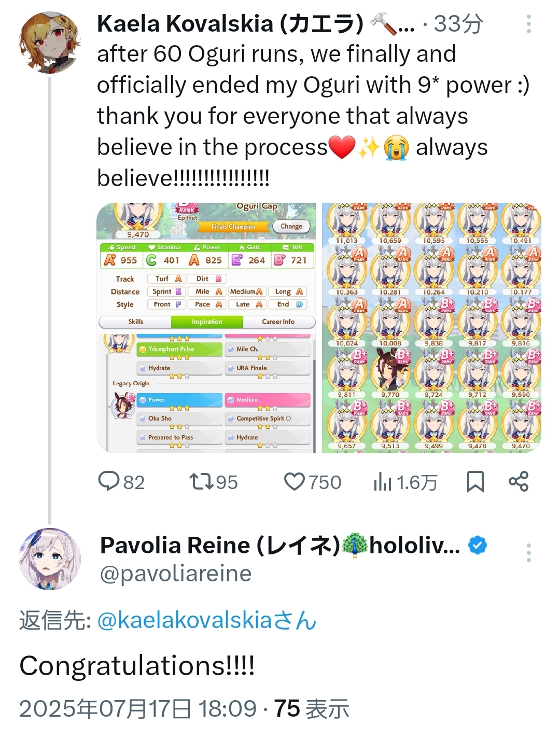Image resolution: width=560 pixels, height=739 pixels.
Task: Open the three-dot menu on Kaela's tweet
Action: click(528, 24)
